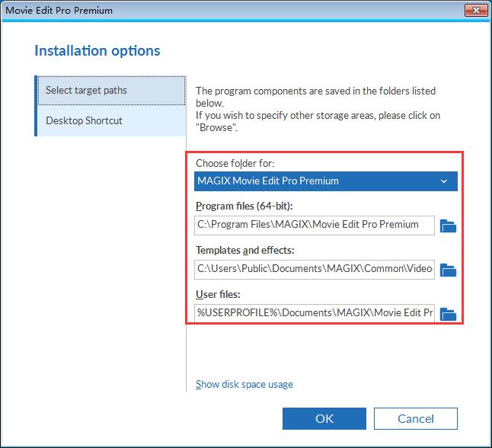Viewport: 492px width, 448px height.
Task: Click folder icon beside User files field
Action: (x=448, y=314)
